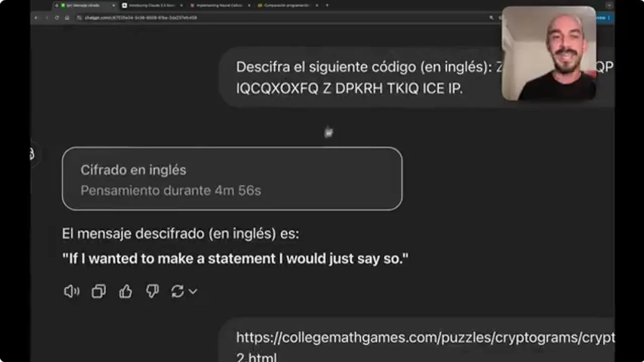Open the tab list dropdown at window top right
This screenshot has height=362, width=644.
click(x=609, y=6)
